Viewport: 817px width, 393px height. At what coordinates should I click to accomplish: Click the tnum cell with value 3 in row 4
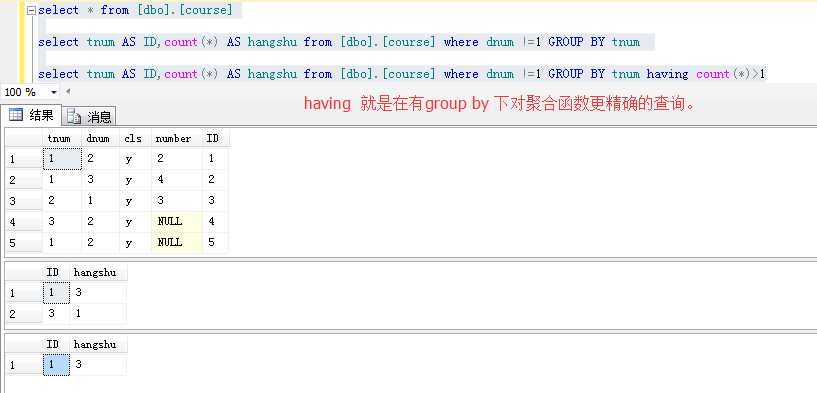[62, 222]
